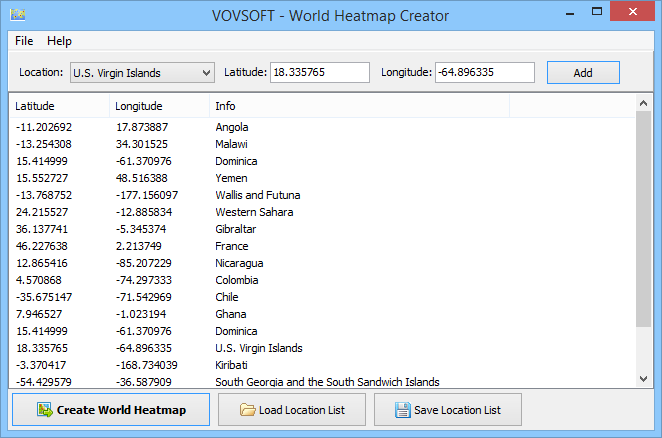This screenshot has height=438, width=662.
Task: Open the Help menu
Action: click(59, 41)
